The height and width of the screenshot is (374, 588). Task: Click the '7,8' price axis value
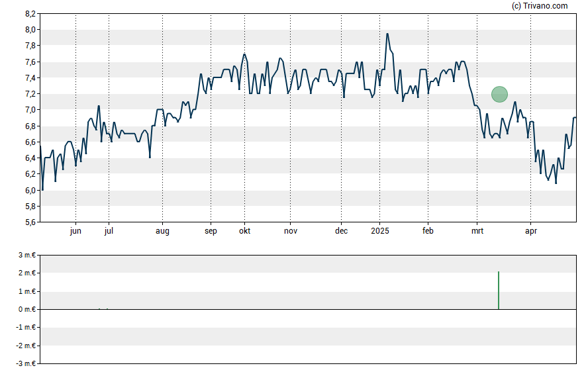[30, 46]
